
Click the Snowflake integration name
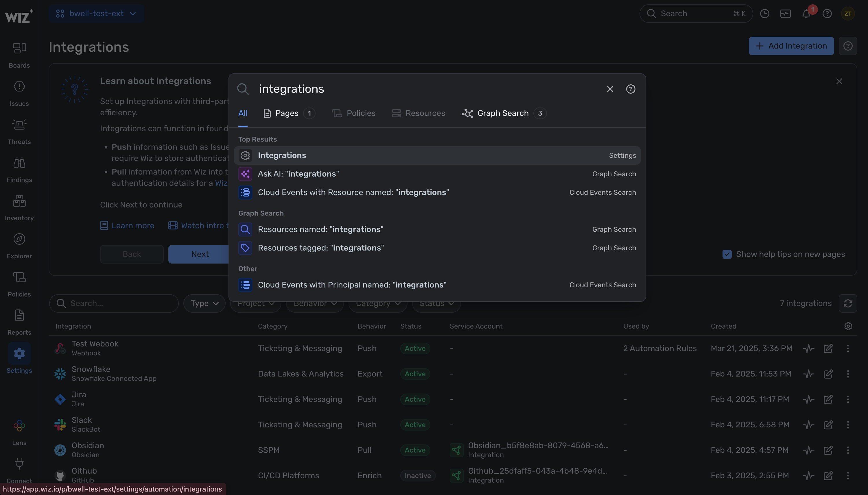tap(91, 369)
